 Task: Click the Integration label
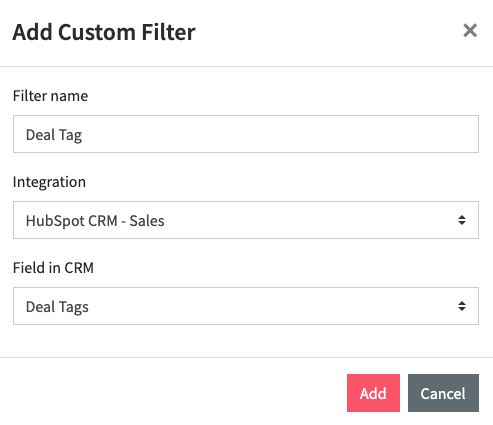[49, 182]
